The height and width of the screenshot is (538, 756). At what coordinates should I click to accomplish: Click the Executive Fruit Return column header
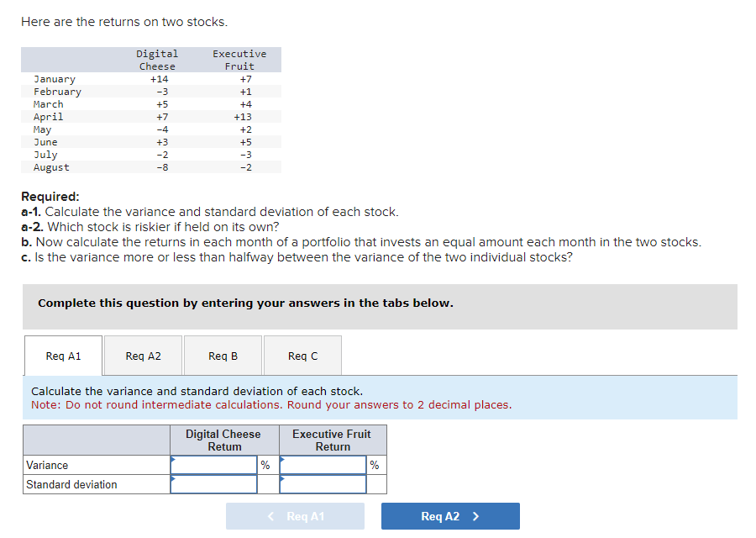pos(332,439)
